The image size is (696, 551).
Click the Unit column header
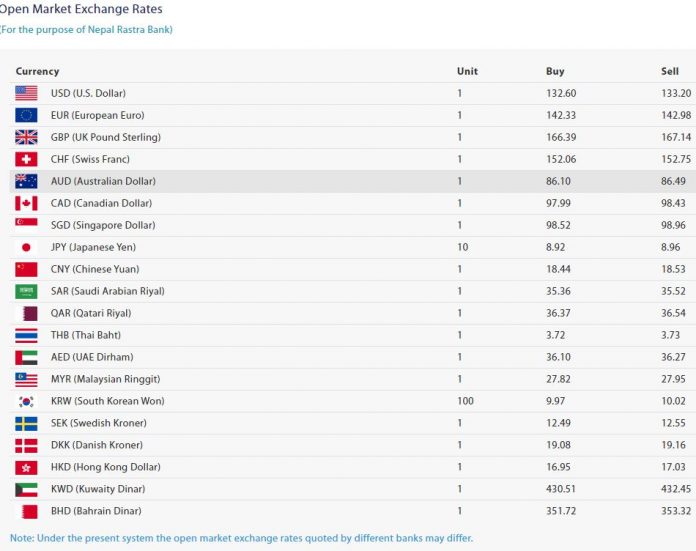467,71
